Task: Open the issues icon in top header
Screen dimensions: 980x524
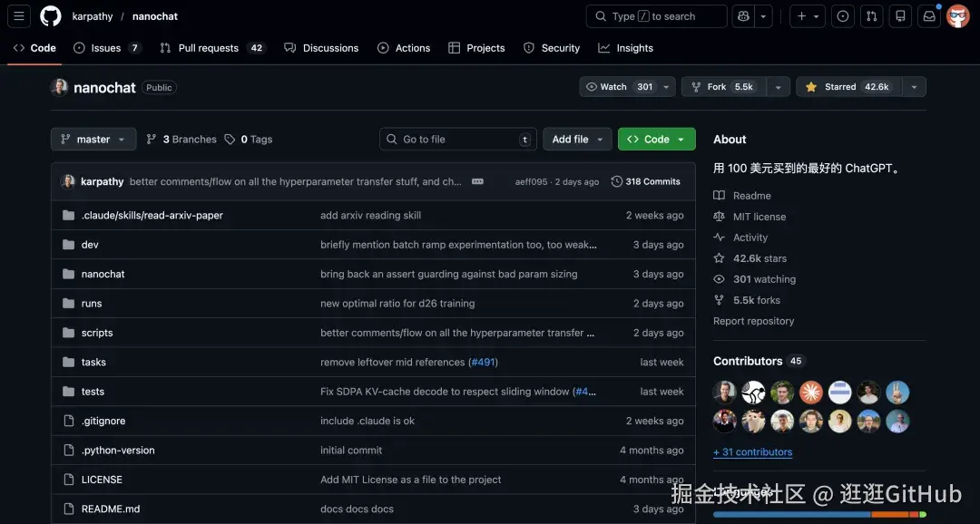Action: 842,16
